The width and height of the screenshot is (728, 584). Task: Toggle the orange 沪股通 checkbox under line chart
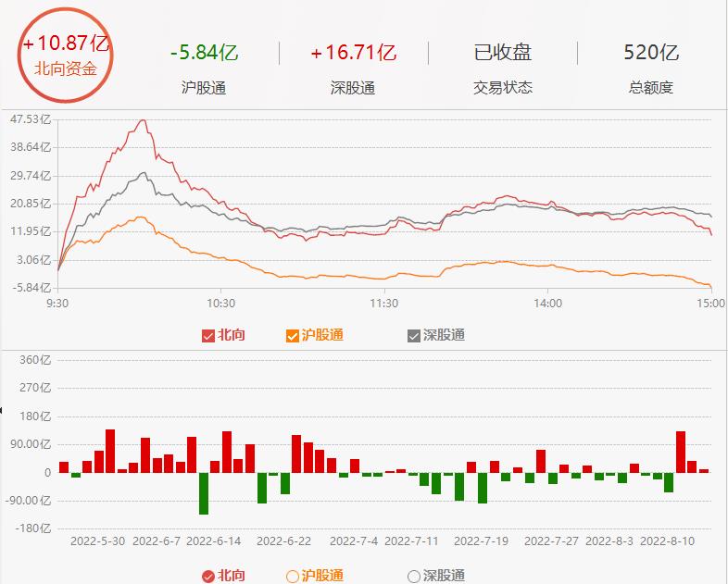(293, 335)
